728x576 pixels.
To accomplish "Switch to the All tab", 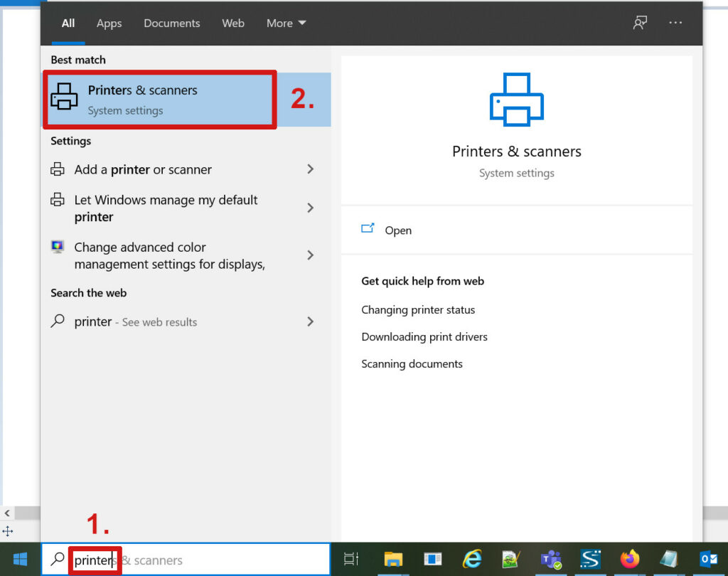I will pyautogui.click(x=68, y=23).
